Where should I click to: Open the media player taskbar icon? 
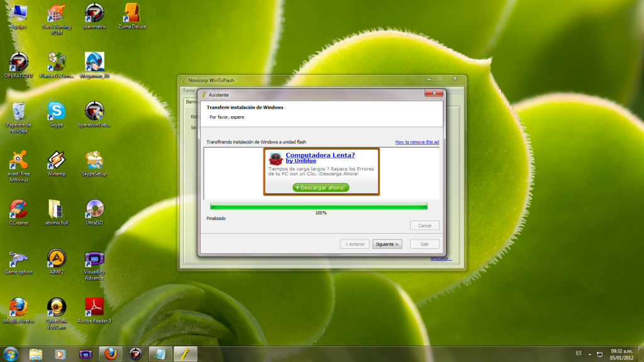[x=60, y=354]
